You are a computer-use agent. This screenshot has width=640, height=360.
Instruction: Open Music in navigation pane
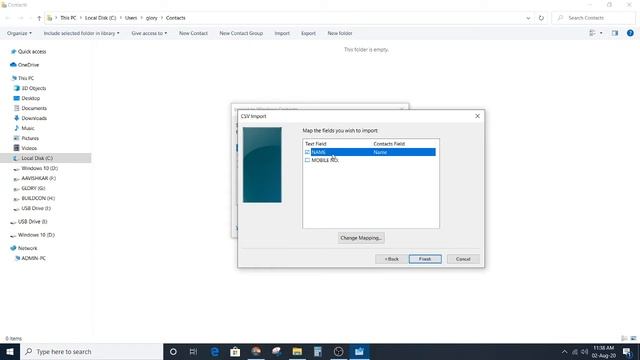tap(28, 128)
